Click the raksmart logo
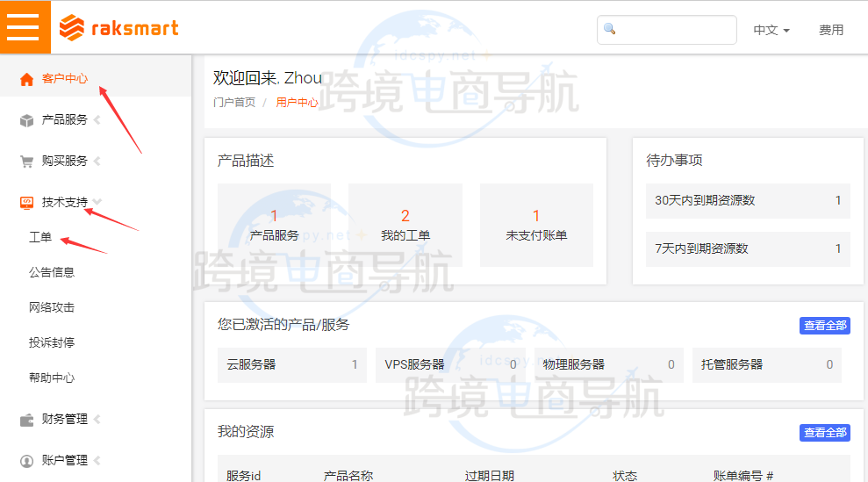Screen dimensions: 868x482 pyautogui.click(x=119, y=28)
